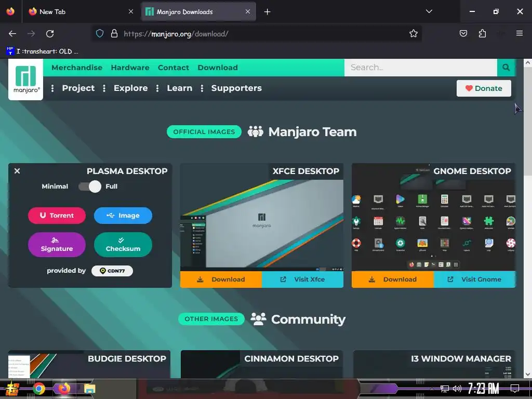Bookmark this page with the star
The image size is (532, 399).
(413, 34)
